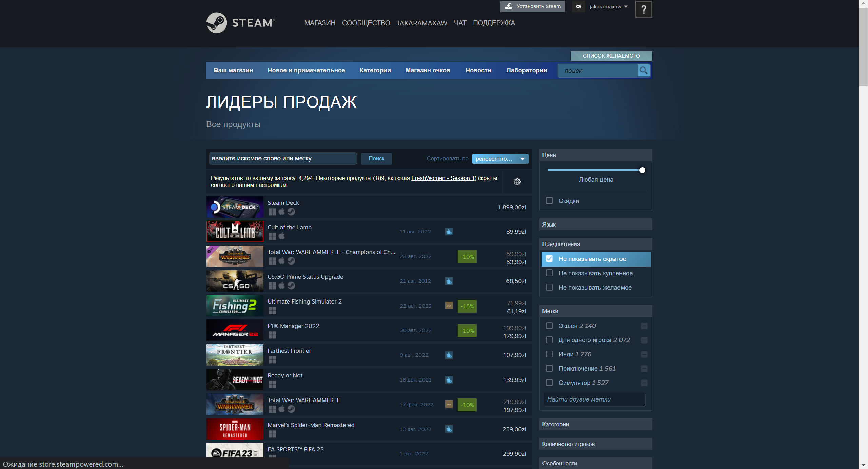The height and width of the screenshot is (469, 868).
Task: Select the Новости store tab
Action: tap(478, 70)
